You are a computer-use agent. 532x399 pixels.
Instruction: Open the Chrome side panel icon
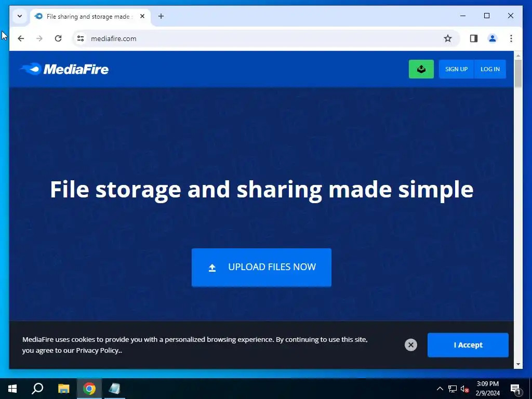click(474, 38)
